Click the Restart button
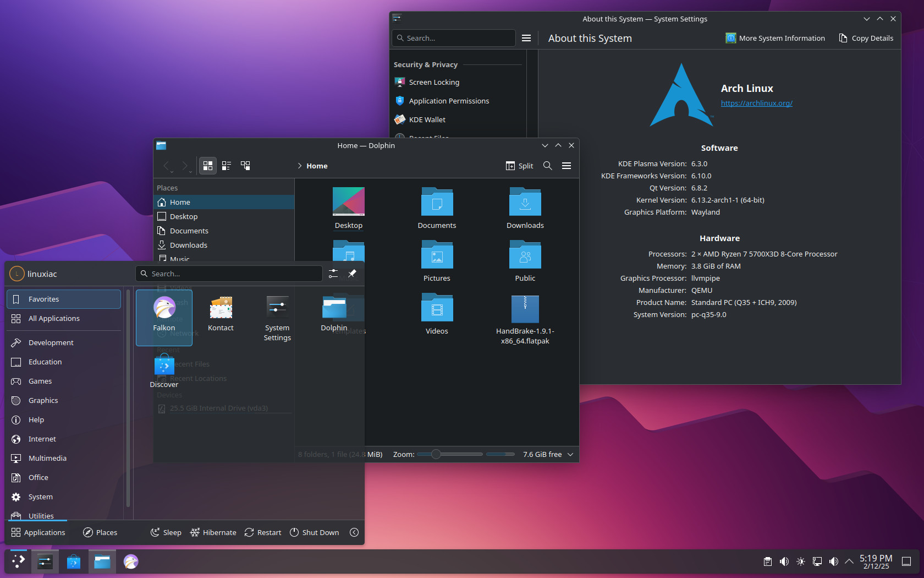924x578 pixels. point(262,532)
